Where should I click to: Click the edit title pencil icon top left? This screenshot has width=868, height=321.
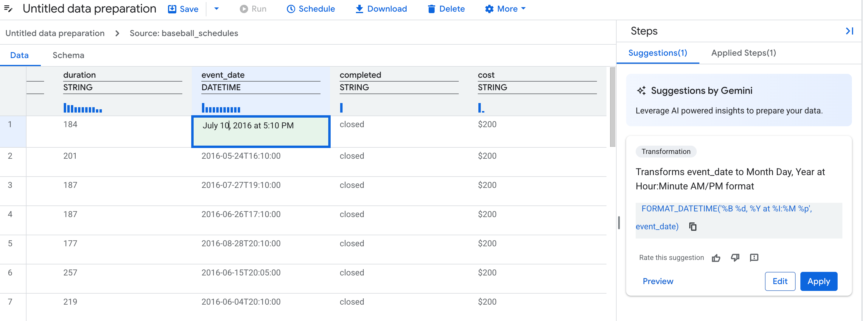8,9
